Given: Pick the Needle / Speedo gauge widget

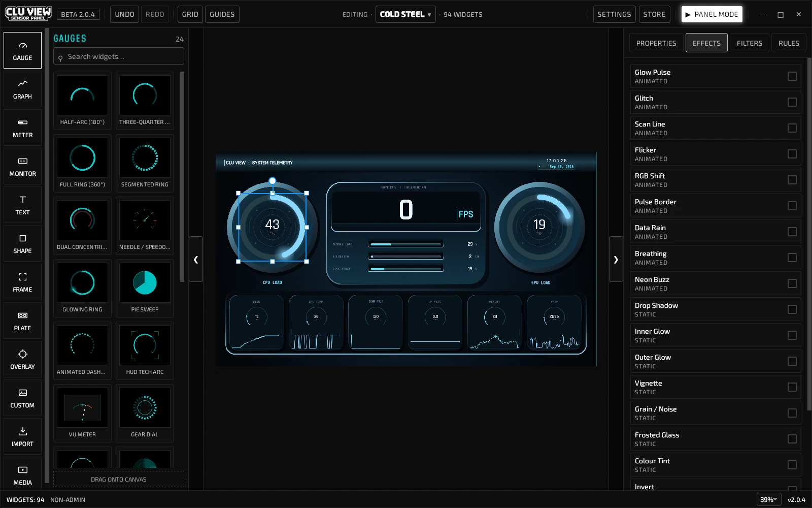Looking at the screenshot, I should (x=145, y=226).
